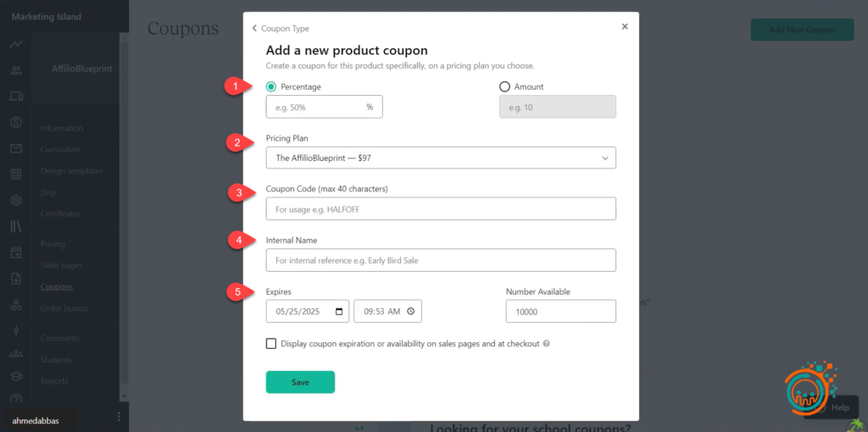Screen dimensions: 868x432
Task: Go back to Coupon Type
Action: click(281, 28)
